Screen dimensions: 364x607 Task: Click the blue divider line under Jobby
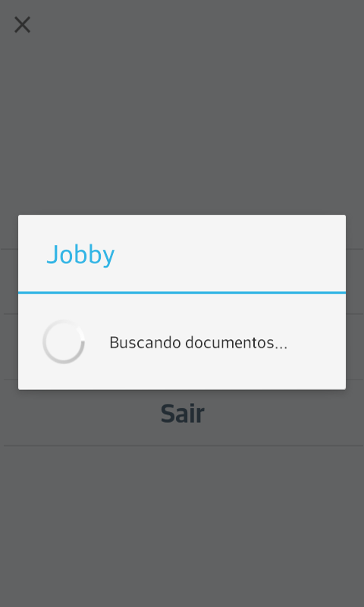pyautogui.click(x=182, y=293)
